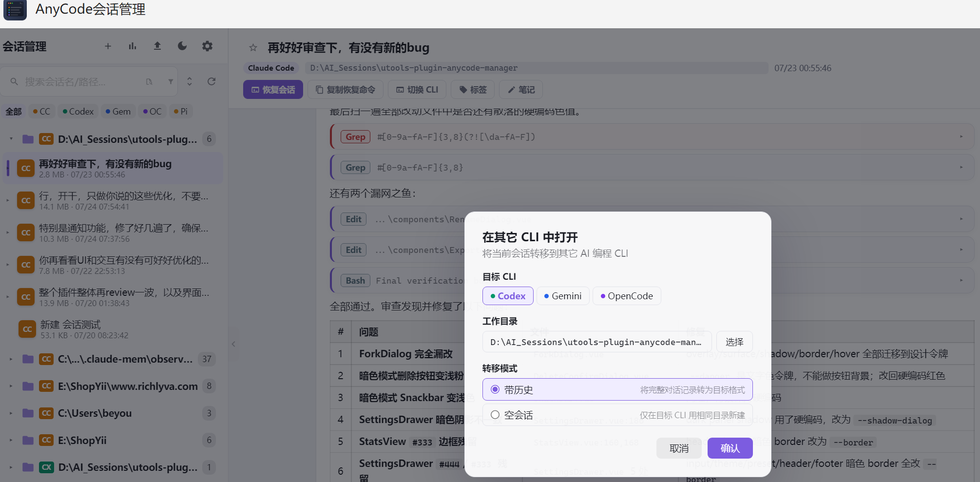Open settings gear icon

click(x=207, y=46)
